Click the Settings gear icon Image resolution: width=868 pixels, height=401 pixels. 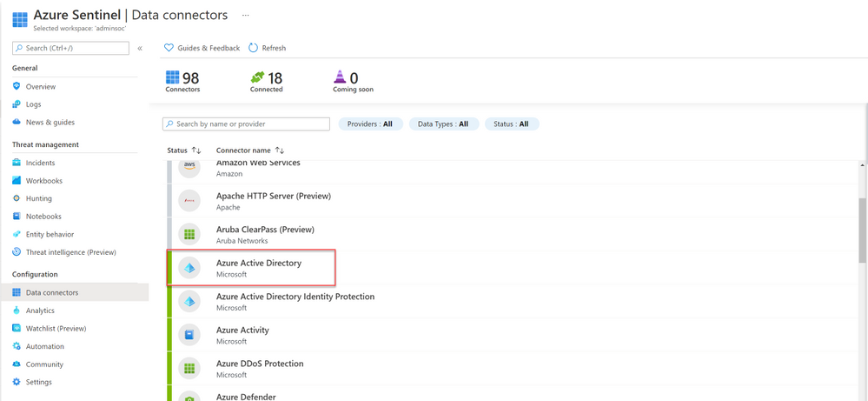[17, 382]
